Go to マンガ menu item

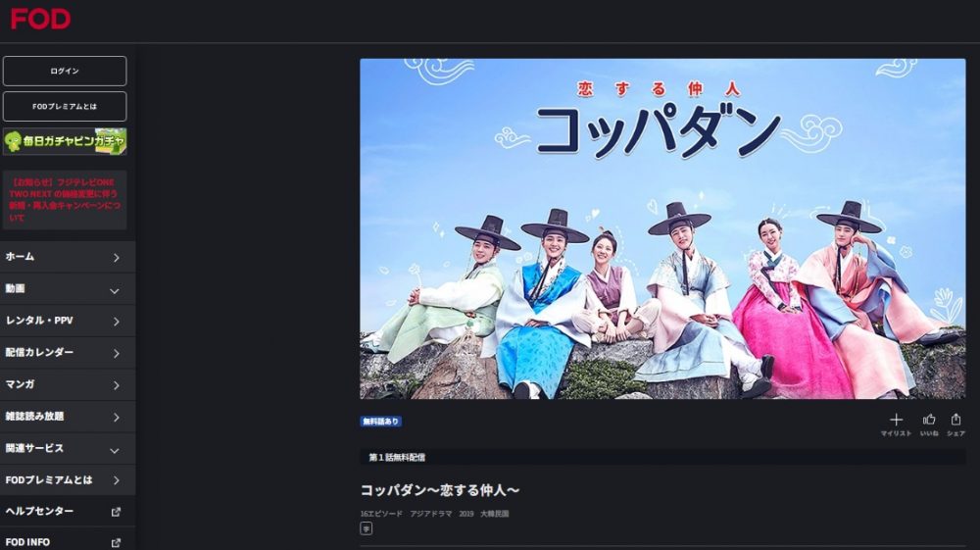68,384
